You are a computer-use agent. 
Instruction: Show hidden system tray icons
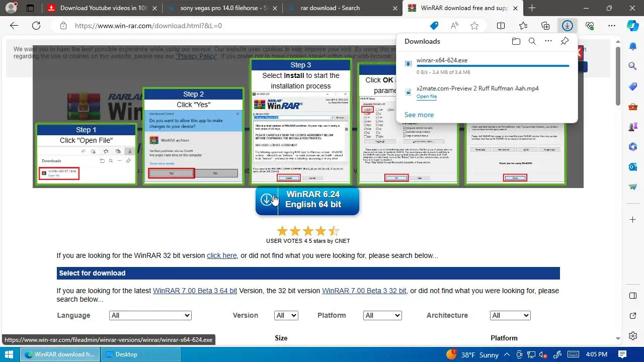[x=508, y=354]
